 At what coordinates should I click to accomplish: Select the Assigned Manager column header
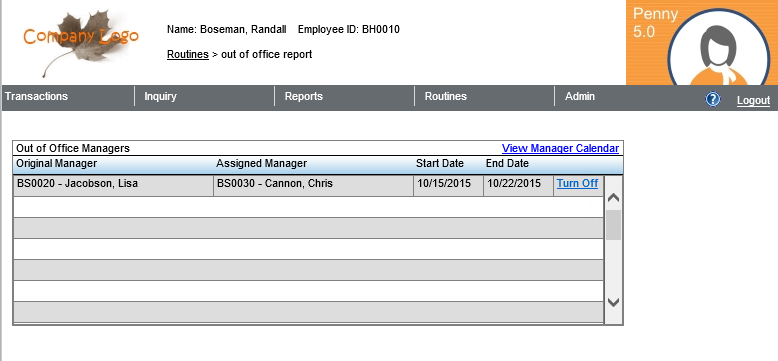coord(261,163)
